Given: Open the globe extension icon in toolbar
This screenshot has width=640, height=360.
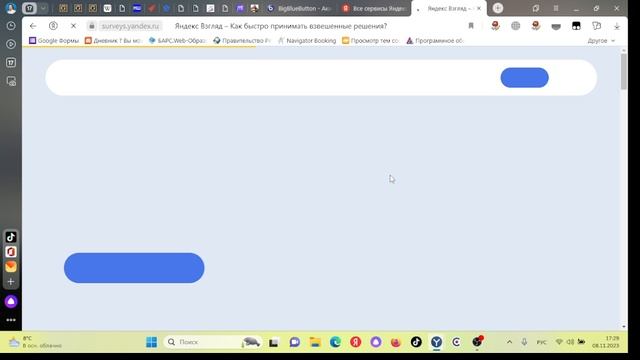Looking at the screenshot, I should coord(516,26).
